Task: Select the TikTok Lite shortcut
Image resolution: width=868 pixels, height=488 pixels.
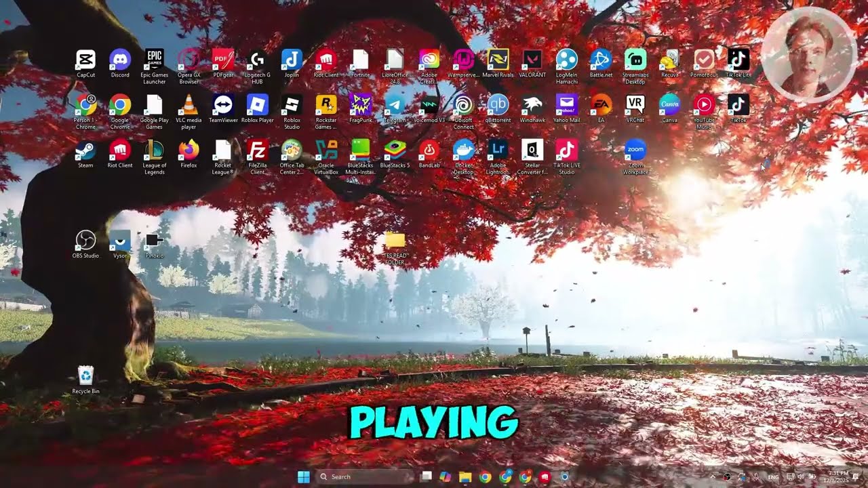Action: (738, 60)
